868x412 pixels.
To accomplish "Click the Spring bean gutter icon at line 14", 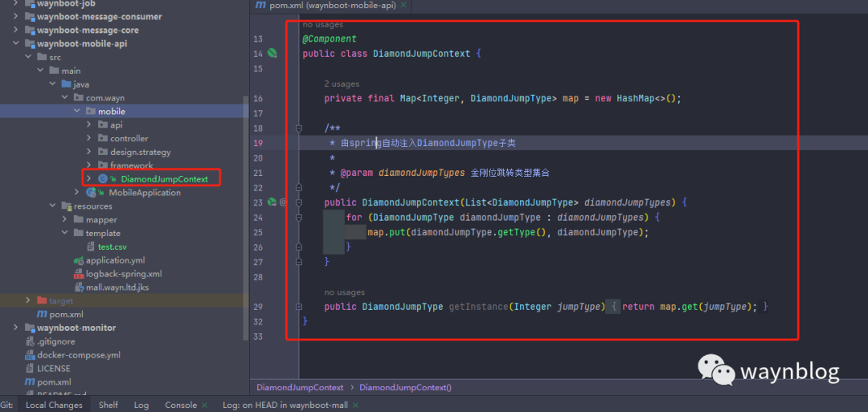I will click(x=272, y=54).
